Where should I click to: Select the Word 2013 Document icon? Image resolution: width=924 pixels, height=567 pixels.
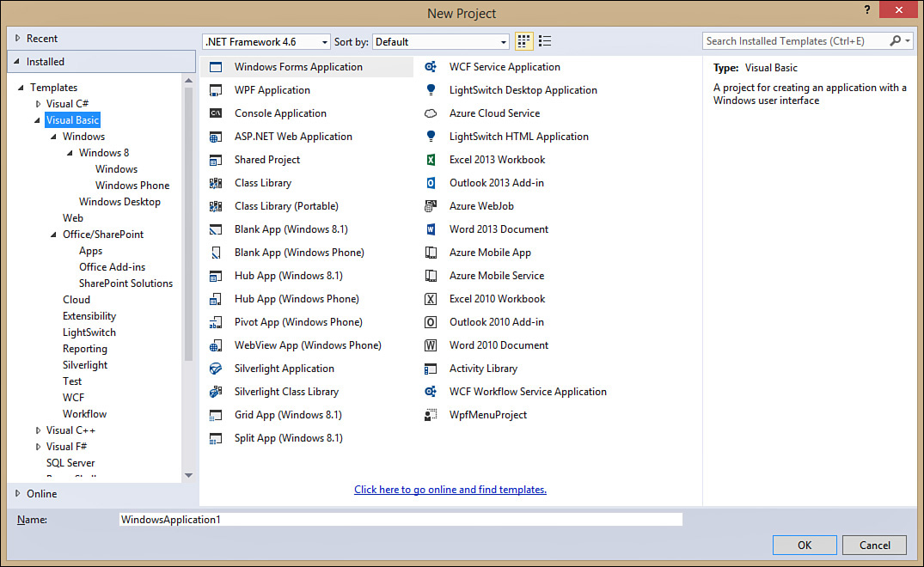pos(431,229)
